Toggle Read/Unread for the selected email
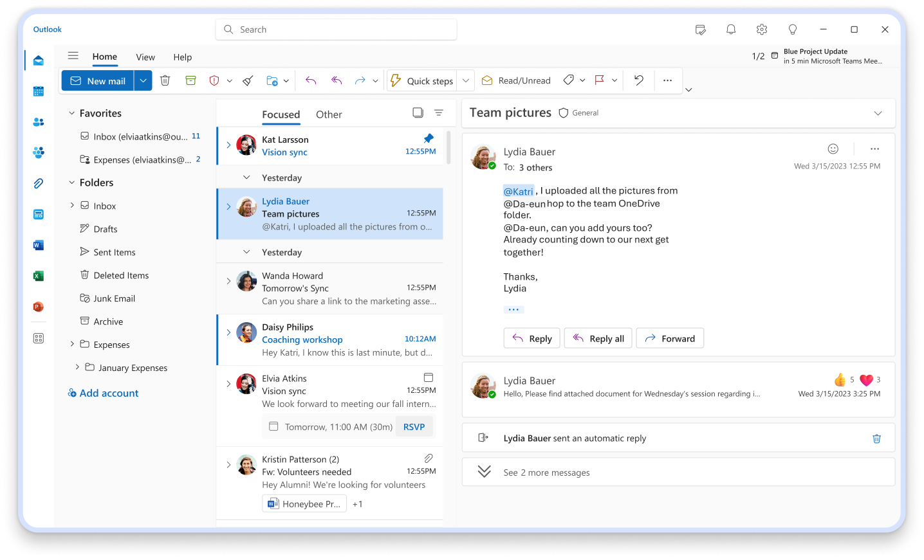 (x=515, y=80)
